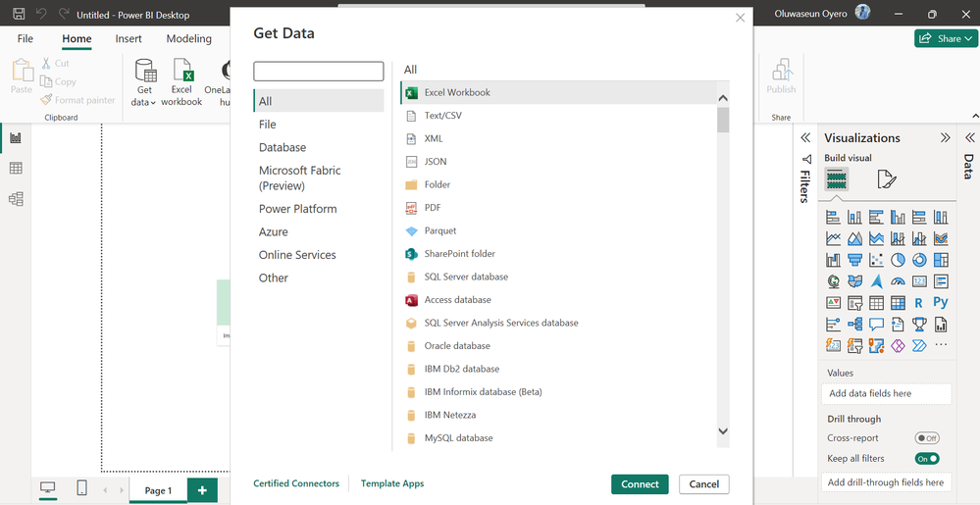The height and width of the screenshot is (505, 980).
Task: Collapse the ribbon with chevron
Action: [976, 116]
